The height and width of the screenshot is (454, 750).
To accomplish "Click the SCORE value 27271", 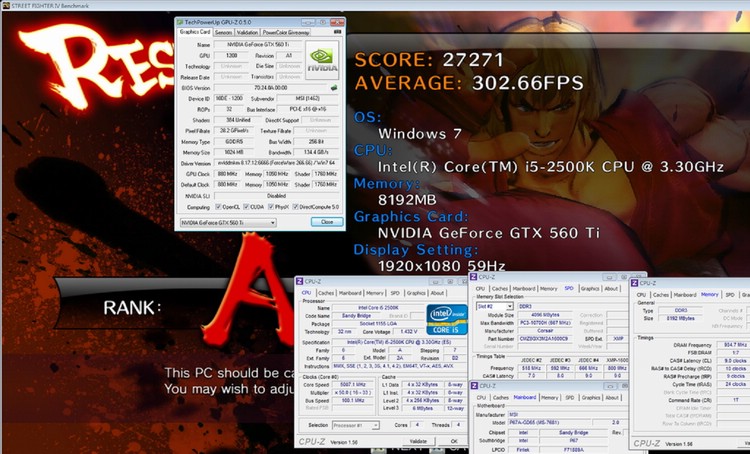I will [x=473, y=60].
